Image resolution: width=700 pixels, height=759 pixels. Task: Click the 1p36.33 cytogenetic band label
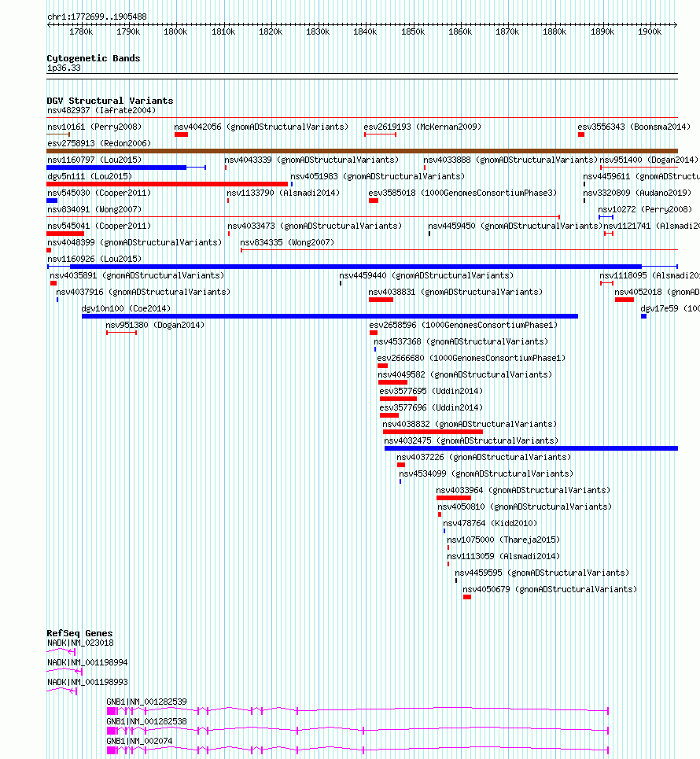click(64, 68)
